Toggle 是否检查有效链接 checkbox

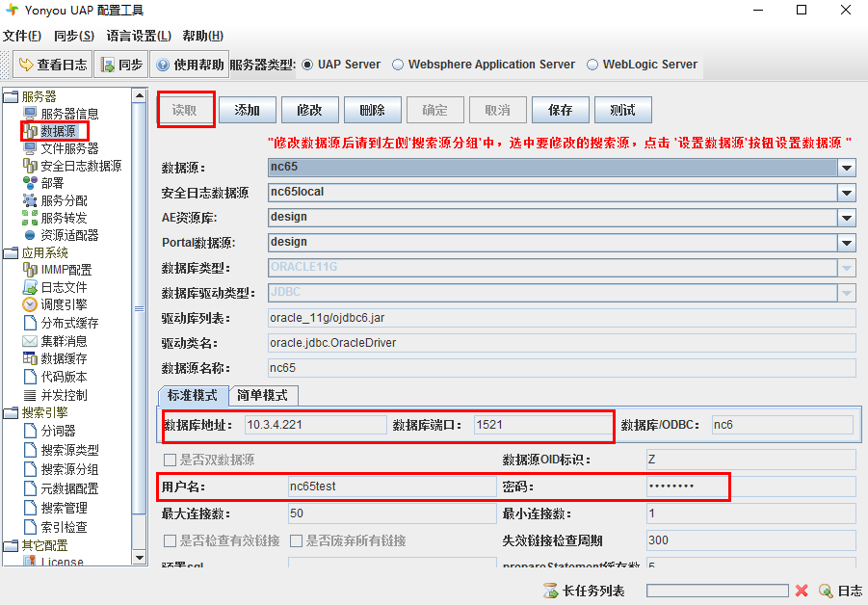click(x=170, y=540)
